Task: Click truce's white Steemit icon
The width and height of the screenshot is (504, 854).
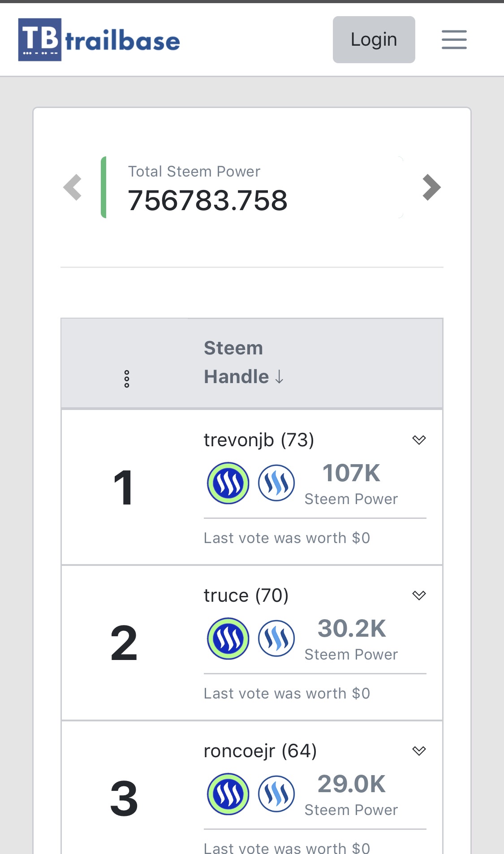Action: 276,638
